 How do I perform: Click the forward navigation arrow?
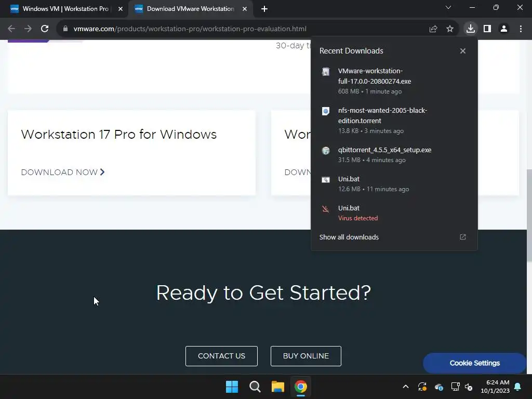[28, 29]
